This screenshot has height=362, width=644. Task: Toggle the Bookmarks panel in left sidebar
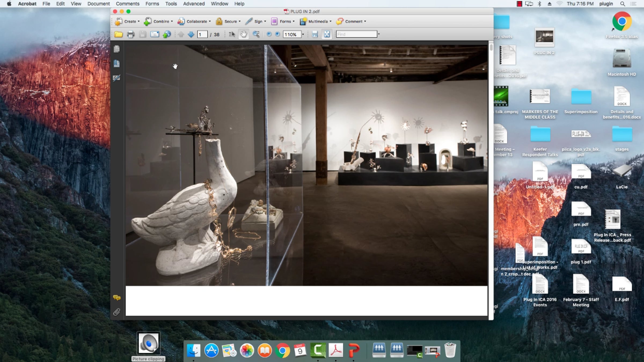pyautogui.click(x=117, y=64)
